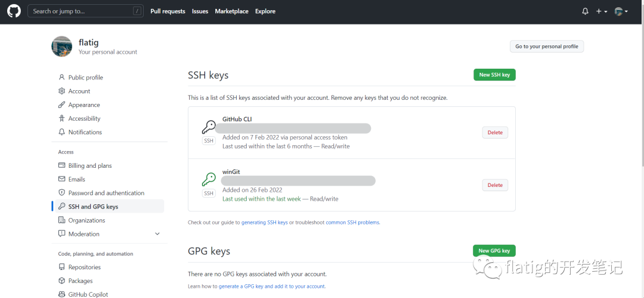
Task: Open Pull requests in top navigation
Action: [168, 11]
